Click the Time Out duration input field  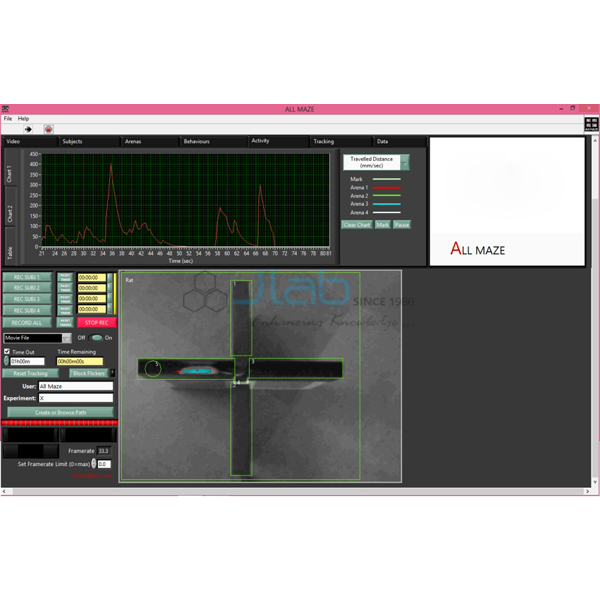tap(27, 361)
